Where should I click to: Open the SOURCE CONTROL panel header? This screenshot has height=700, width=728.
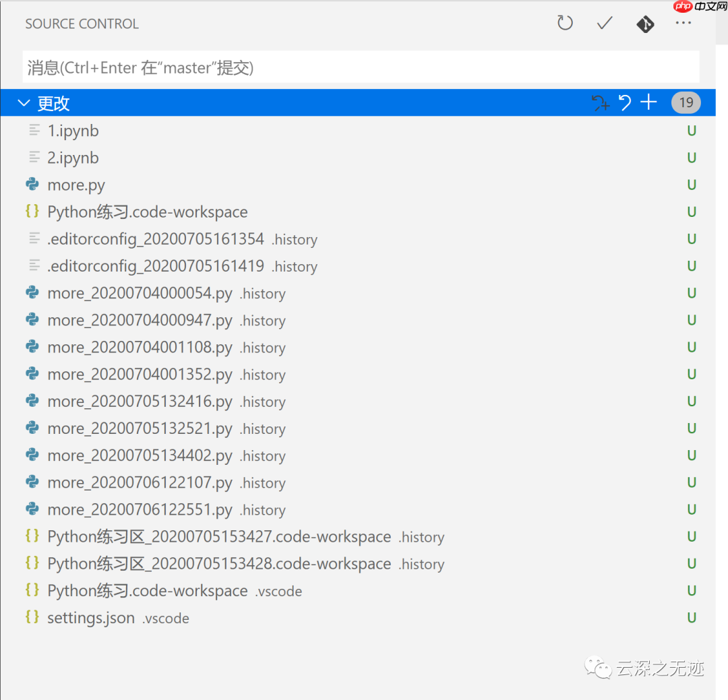(x=82, y=23)
